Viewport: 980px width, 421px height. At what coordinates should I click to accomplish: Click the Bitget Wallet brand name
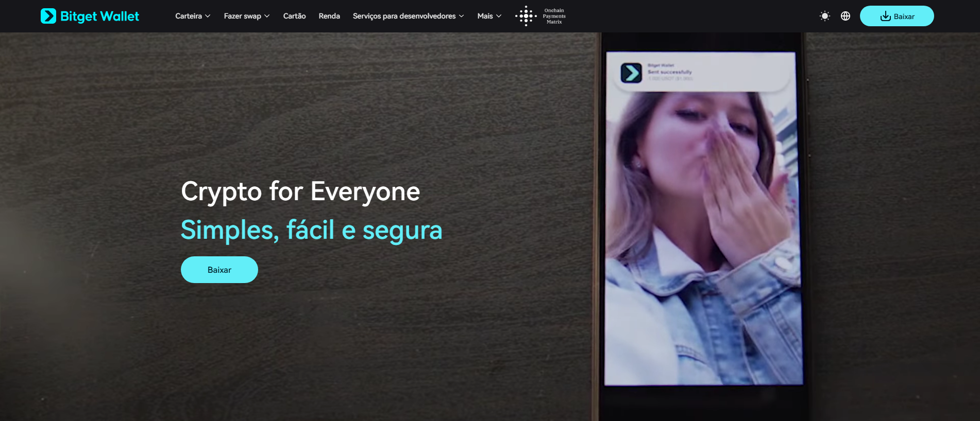coord(99,16)
